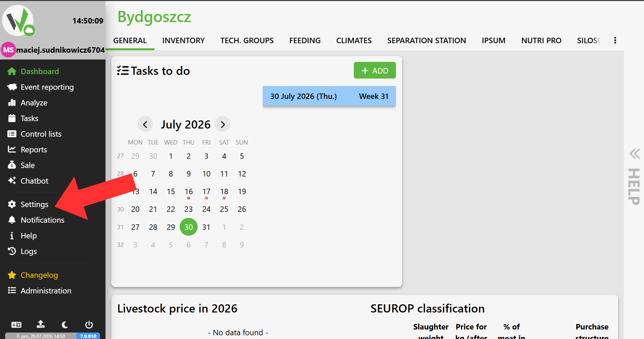Click the Week 31 label
644x339 pixels.
(x=374, y=96)
